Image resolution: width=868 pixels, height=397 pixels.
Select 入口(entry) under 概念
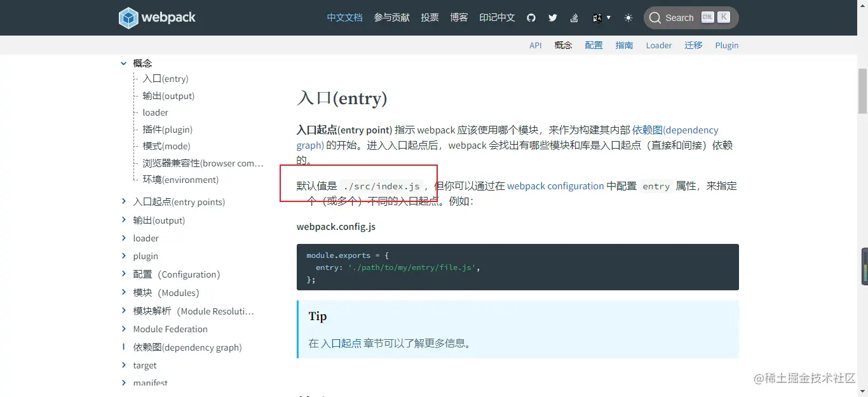coord(165,79)
